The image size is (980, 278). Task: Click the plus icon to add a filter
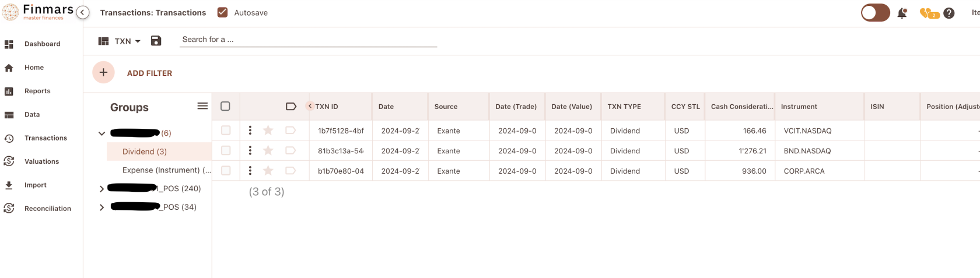tap(103, 73)
